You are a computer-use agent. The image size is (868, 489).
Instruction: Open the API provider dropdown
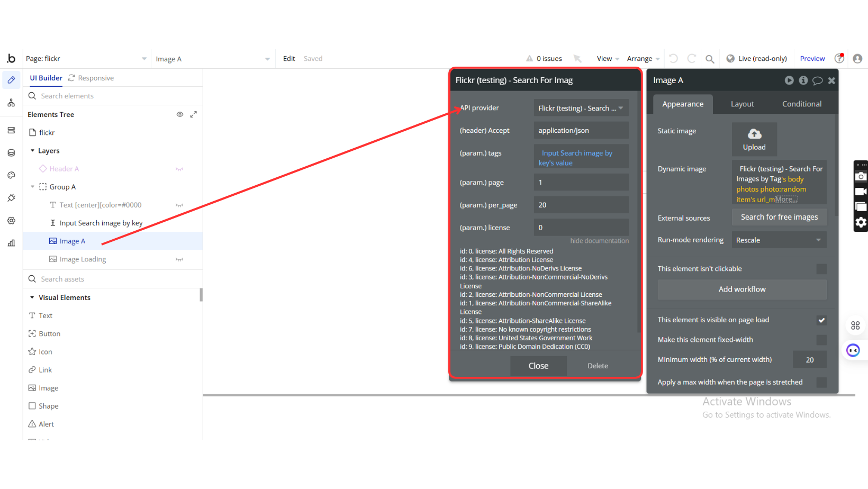581,108
